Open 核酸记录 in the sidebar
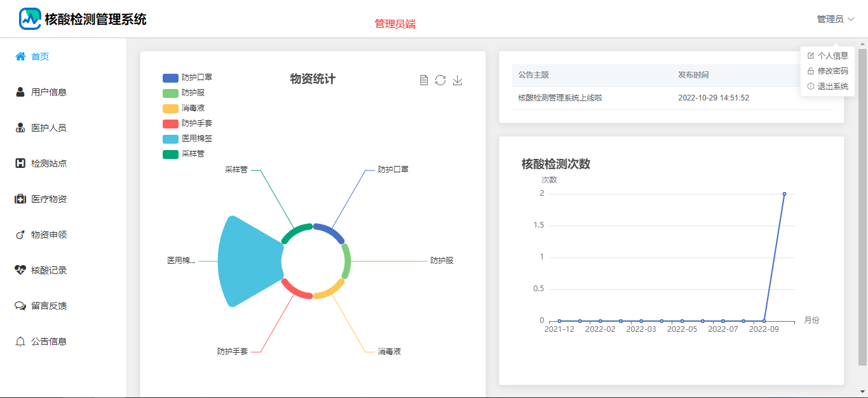Image resolution: width=868 pixels, height=398 pixels. (x=49, y=270)
